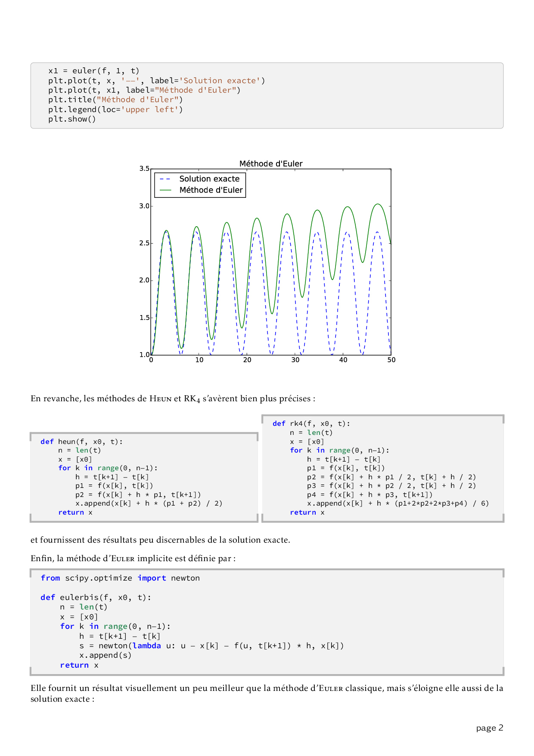Screen dimensions: 534x756
Task: Click the 20 x-axis tick label
Action: click(247, 360)
